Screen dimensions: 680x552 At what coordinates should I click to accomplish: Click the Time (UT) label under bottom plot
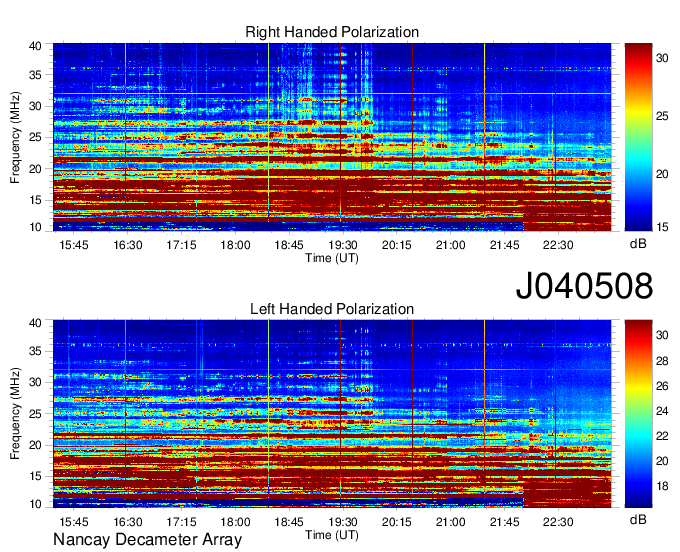click(332, 535)
